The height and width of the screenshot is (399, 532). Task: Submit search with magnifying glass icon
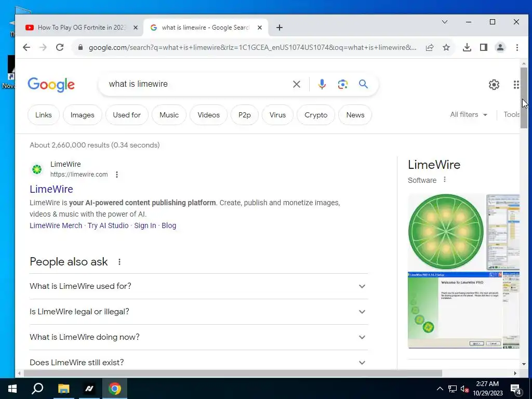363,84
